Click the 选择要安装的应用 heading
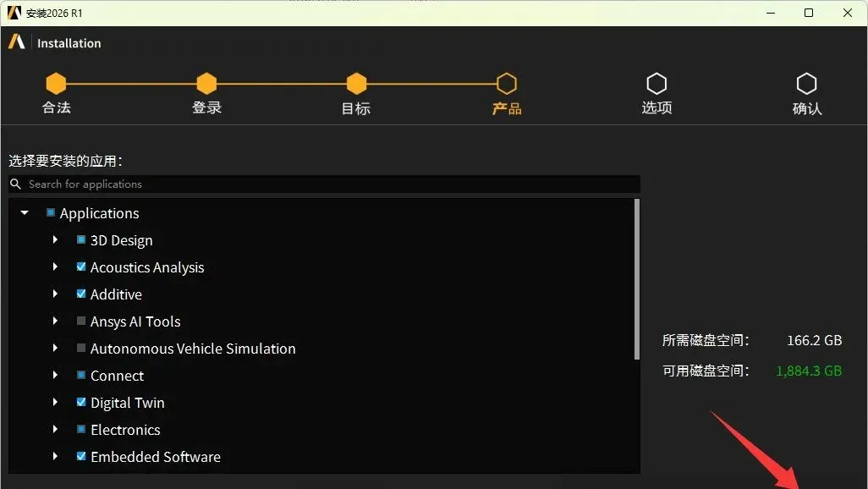 click(65, 161)
